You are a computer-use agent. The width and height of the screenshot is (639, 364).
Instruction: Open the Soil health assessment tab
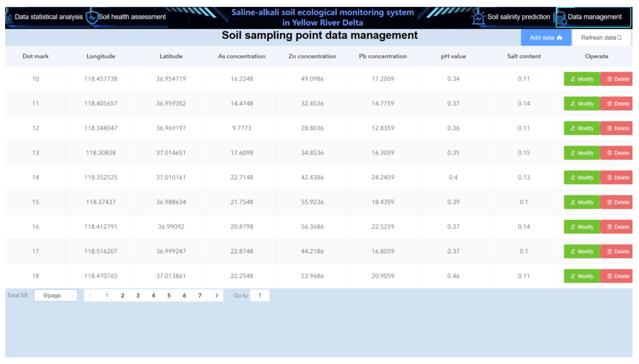132,17
